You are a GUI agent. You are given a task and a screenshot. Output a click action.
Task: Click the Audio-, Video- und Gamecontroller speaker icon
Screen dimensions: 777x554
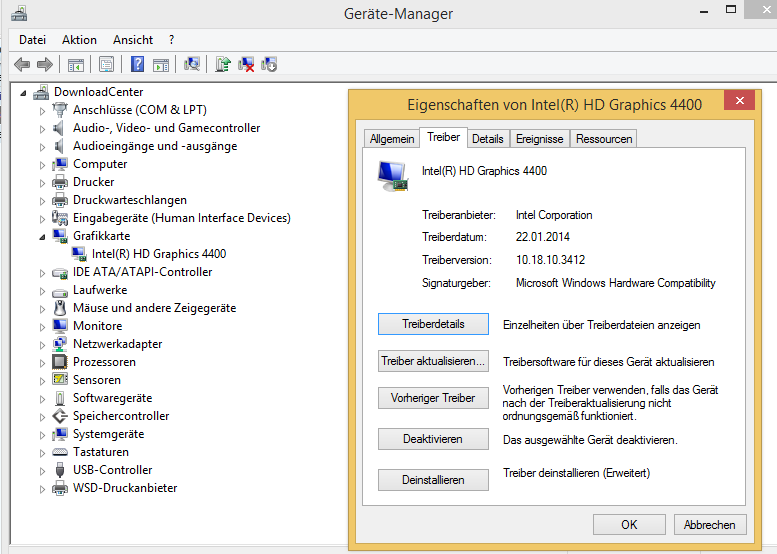pos(59,128)
